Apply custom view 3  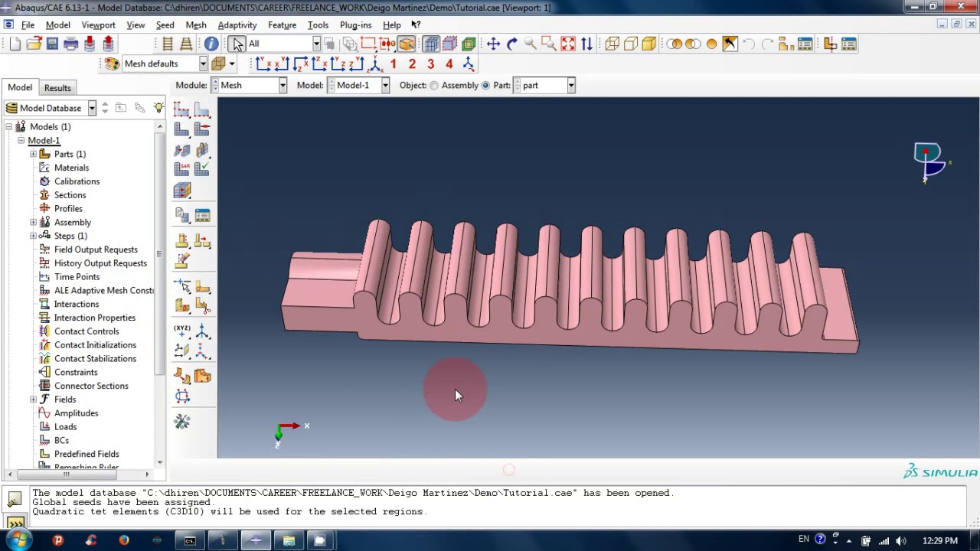click(x=430, y=64)
